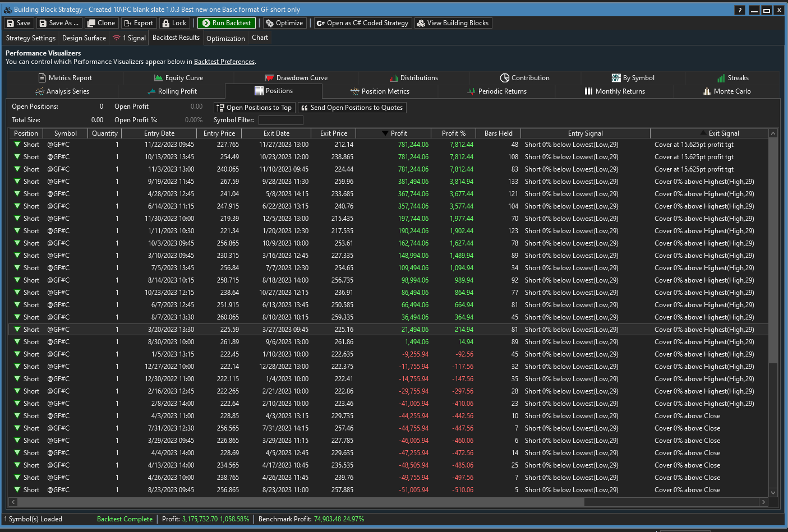Show the Drawdown Curve visualizer
The height and width of the screenshot is (532, 788).
296,78
